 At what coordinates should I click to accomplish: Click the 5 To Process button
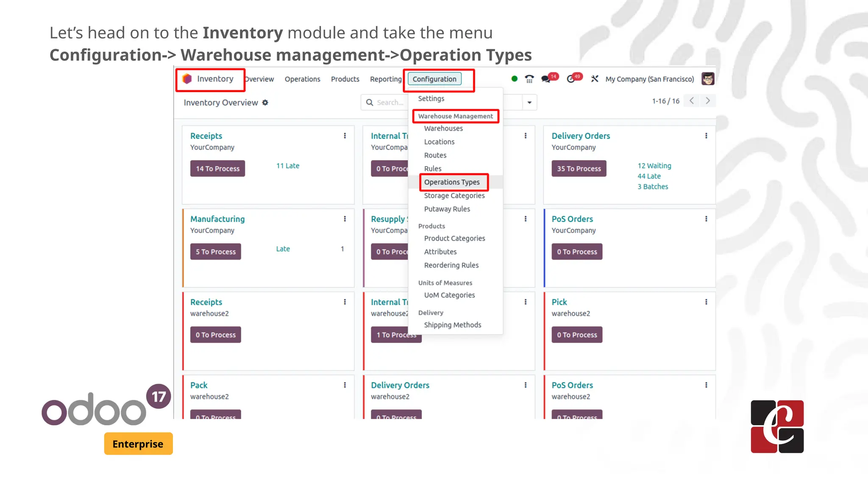(215, 252)
